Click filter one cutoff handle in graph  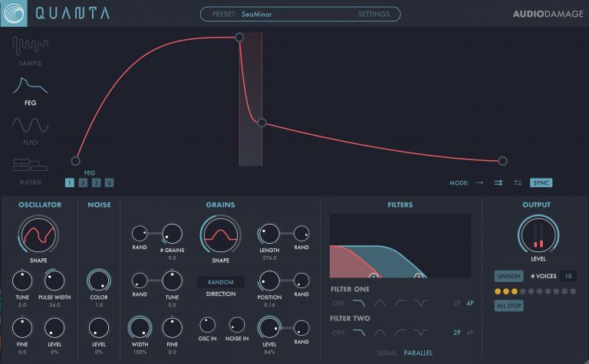(373, 277)
